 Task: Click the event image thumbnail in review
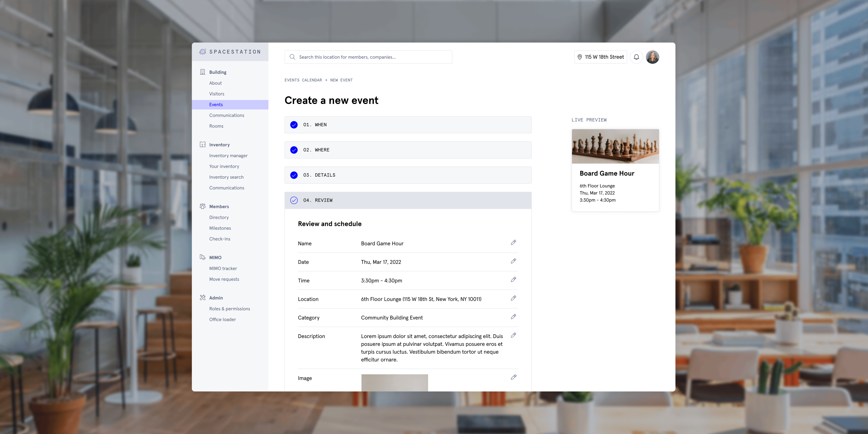395,383
